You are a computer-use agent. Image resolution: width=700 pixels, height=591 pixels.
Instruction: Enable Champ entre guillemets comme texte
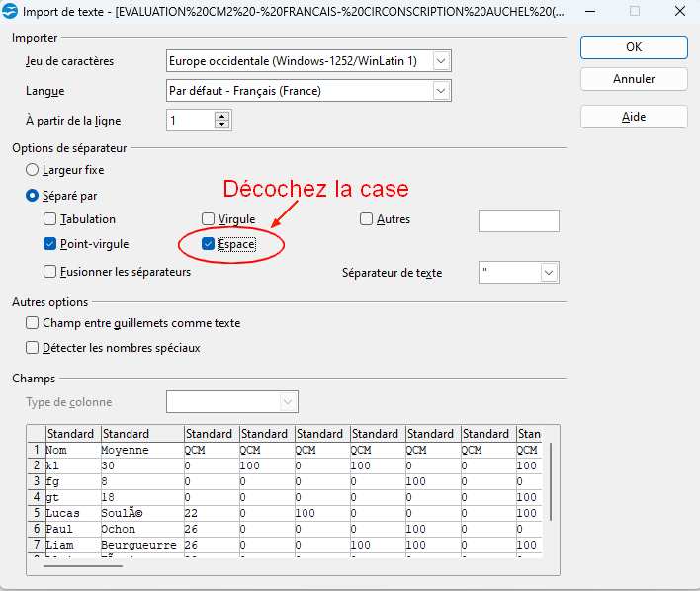[34, 323]
